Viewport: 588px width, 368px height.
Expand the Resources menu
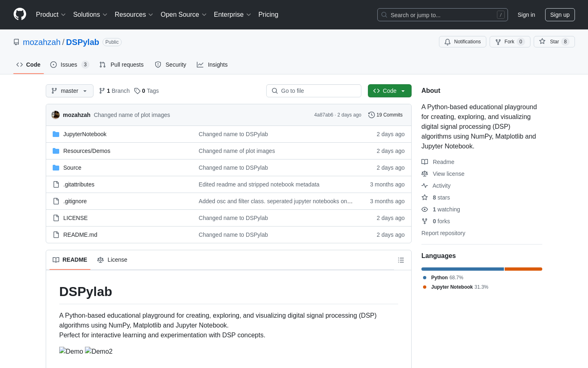[x=134, y=15]
